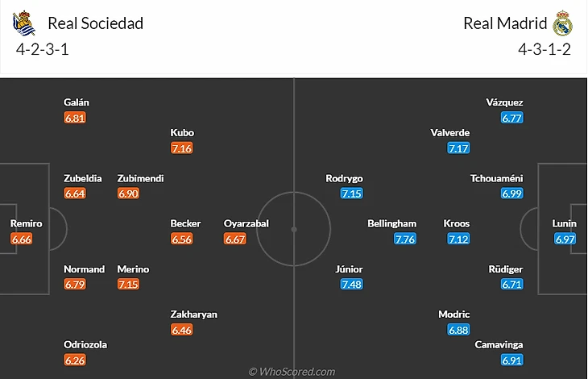Click the 4-2-3-1 formation label
This screenshot has width=588, height=379.
tap(43, 49)
